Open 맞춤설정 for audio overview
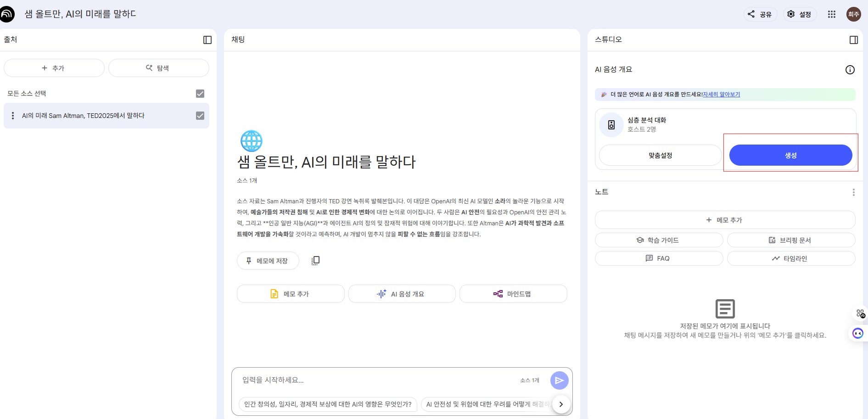This screenshot has height=419, width=868. pyautogui.click(x=661, y=156)
